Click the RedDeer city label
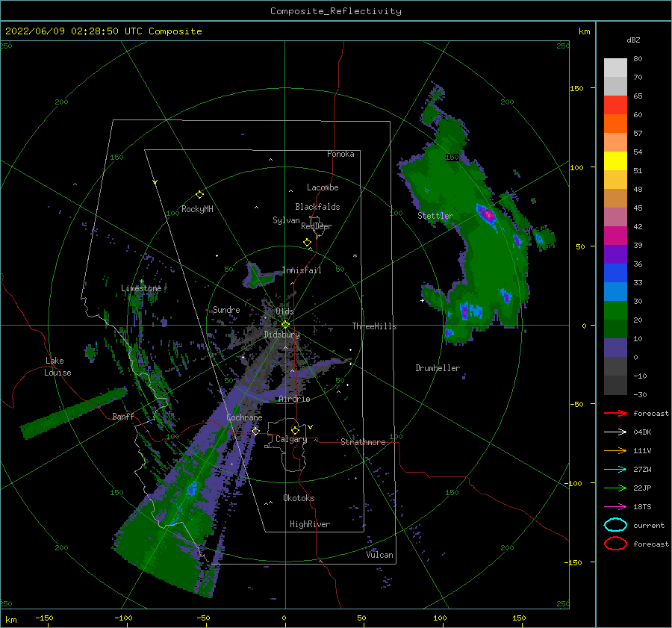672x628 pixels. tap(317, 226)
